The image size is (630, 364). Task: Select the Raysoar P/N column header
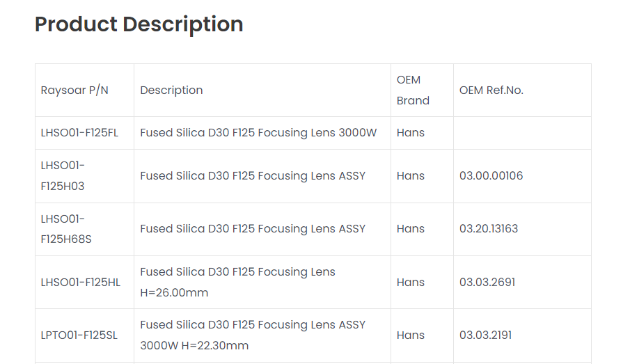click(x=74, y=90)
